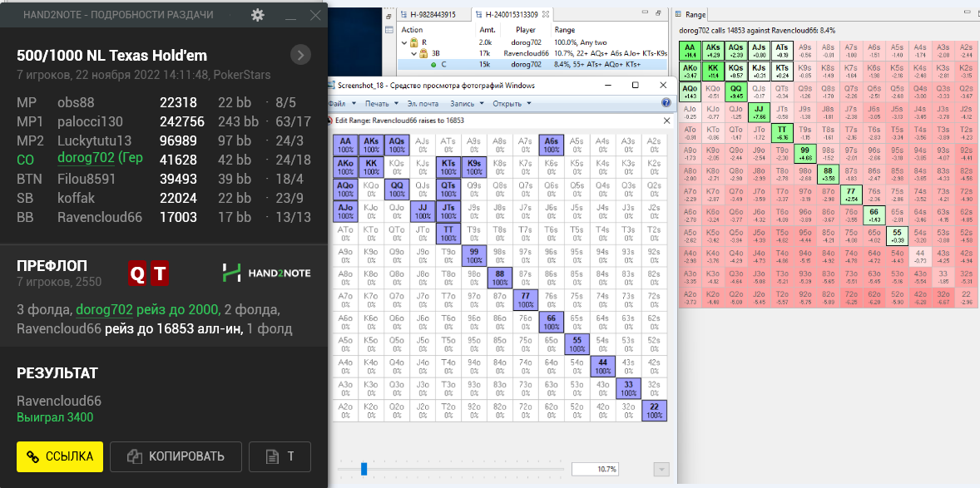980x488 pixels.
Task: Click yellow ССЫЛКА button
Action: point(59,456)
